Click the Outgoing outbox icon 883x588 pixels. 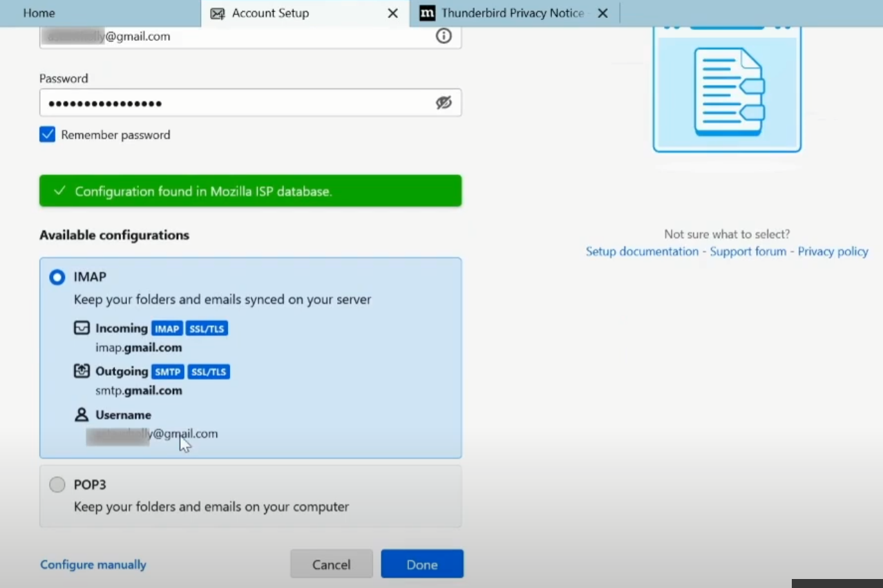coord(82,371)
